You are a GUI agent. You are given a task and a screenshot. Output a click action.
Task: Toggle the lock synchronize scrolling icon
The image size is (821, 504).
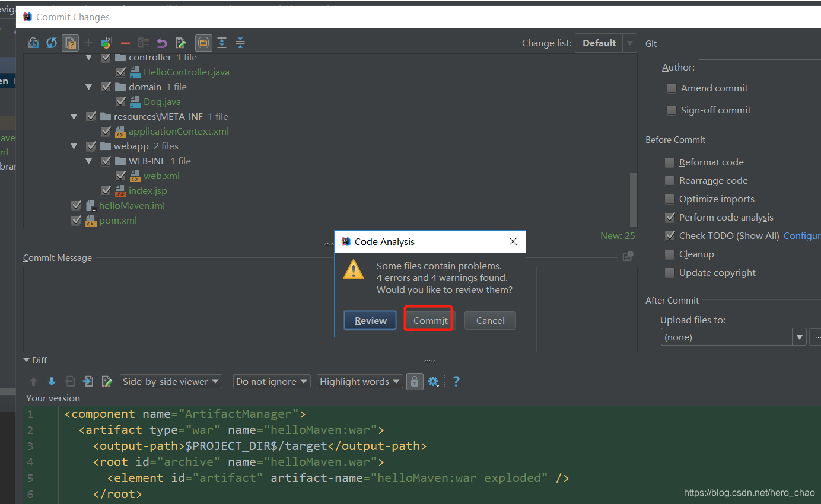click(x=415, y=381)
